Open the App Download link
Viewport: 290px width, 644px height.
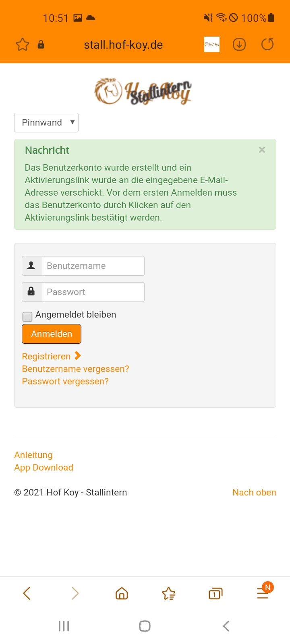pyautogui.click(x=43, y=467)
